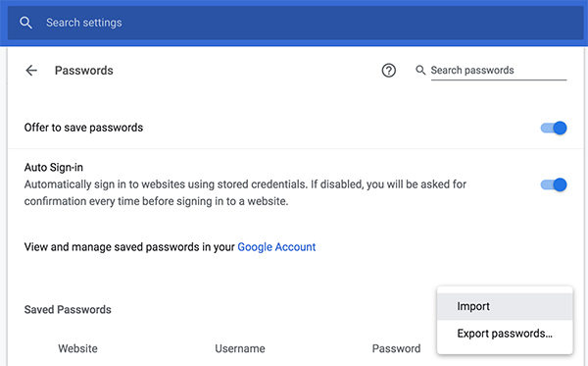Open the Google Account link
The height and width of the screenshot is (366, 588).
pos(276,247)
